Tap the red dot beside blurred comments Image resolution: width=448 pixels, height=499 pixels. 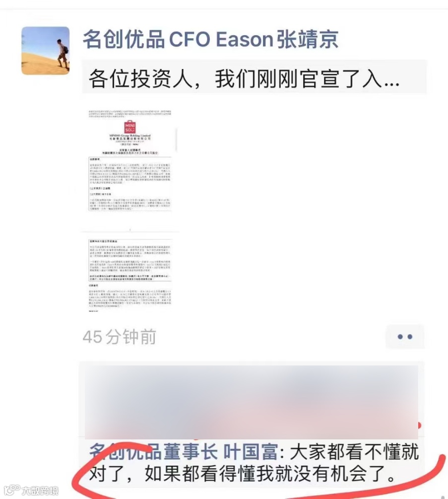click(x=420, y=425)
